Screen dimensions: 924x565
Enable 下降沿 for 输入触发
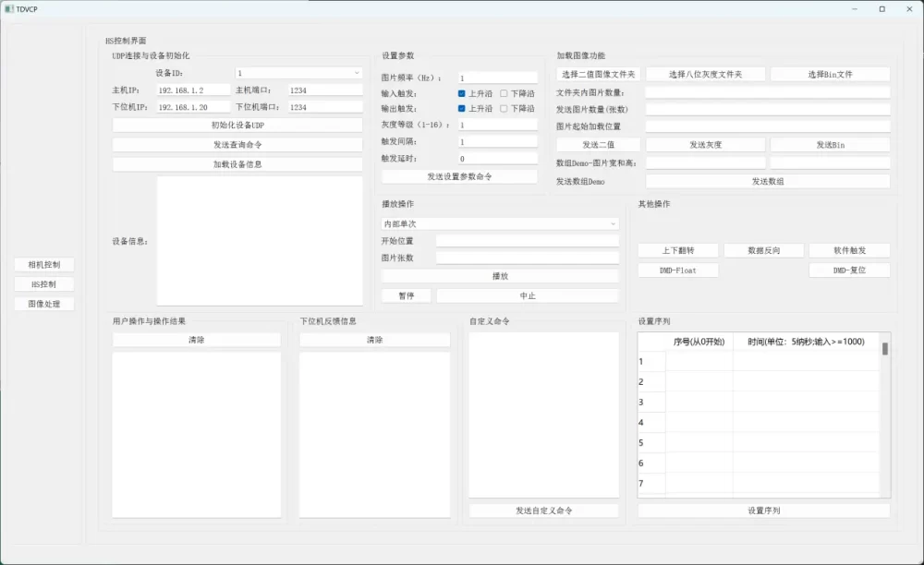tap(505, 93)
